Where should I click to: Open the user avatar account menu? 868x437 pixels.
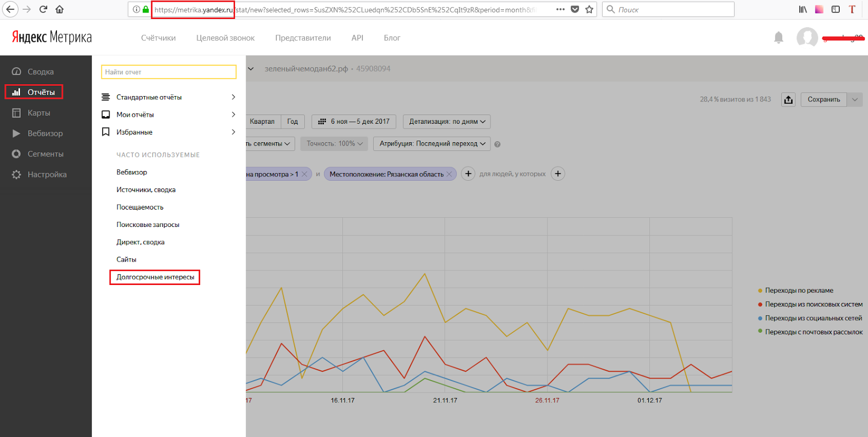pyautogui.click(x=807, y=37)
